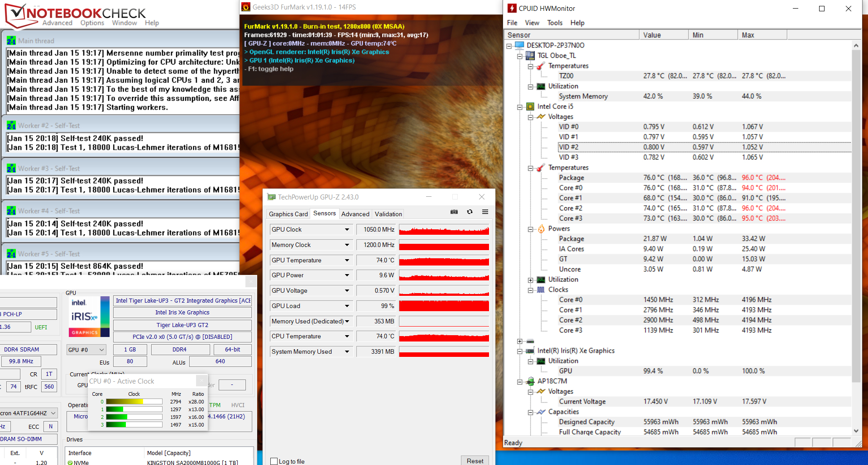The image size is (868, 465).
Task: Click the Clocks icon in HWMonitor tree
Action: click(541, 289)
